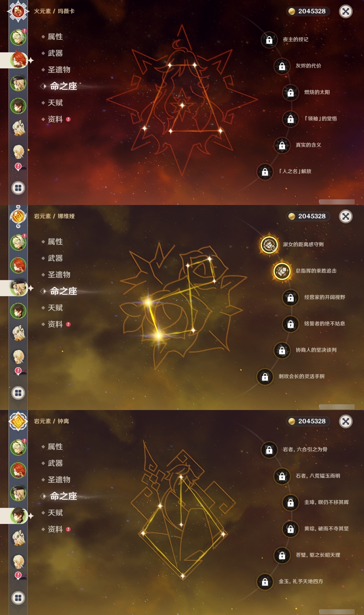Click the locked 经营家的开阔视野 constellation icon

[x=290, y=298]
